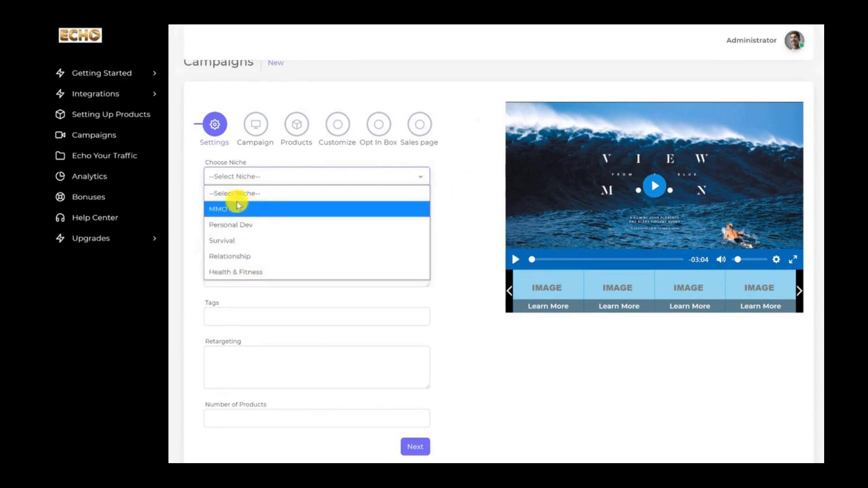Click the Campaign monitor step icon
The width and height of the screenshot is (868, 488).
tap(256, 124)
